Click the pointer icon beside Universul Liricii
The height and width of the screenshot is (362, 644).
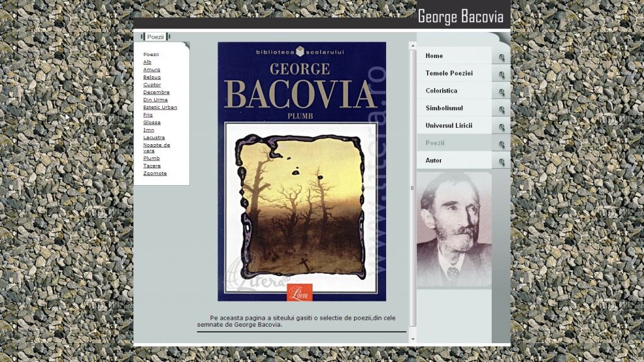[x=501, y=127]
